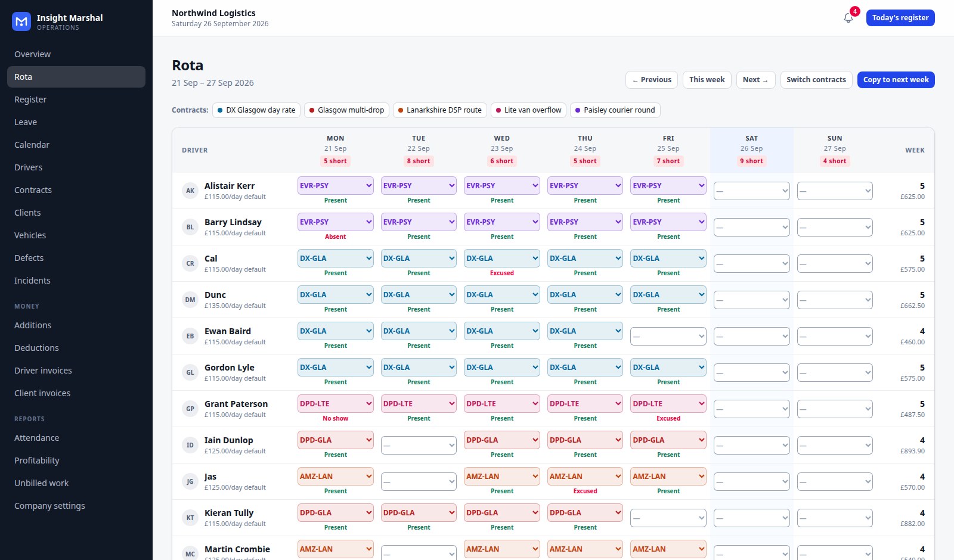Click Cal's CR avatar
Image resolution: width=954 pixels, height=560 pixels.
[x=190, y=263]
